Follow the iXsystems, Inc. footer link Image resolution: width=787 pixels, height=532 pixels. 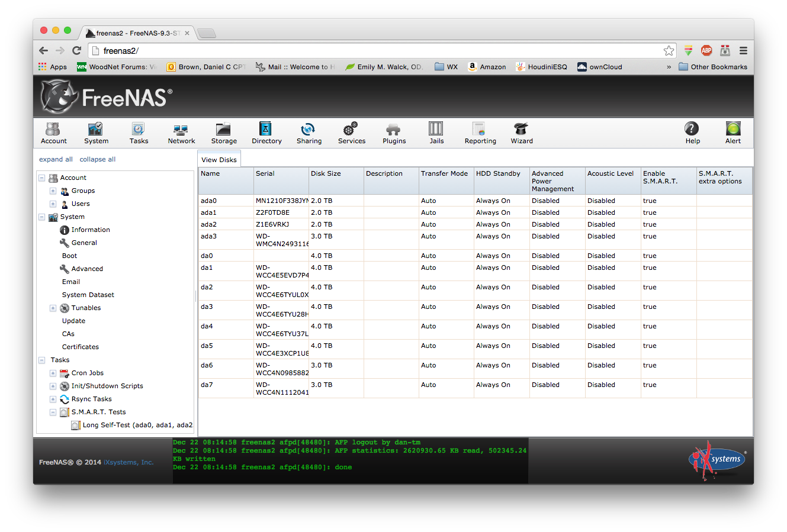tap(129, 462)
